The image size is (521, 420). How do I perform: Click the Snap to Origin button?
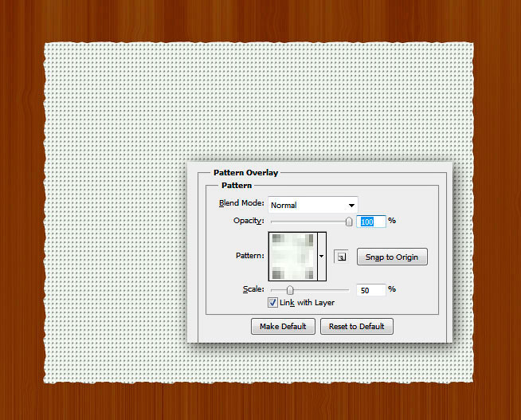392,257
